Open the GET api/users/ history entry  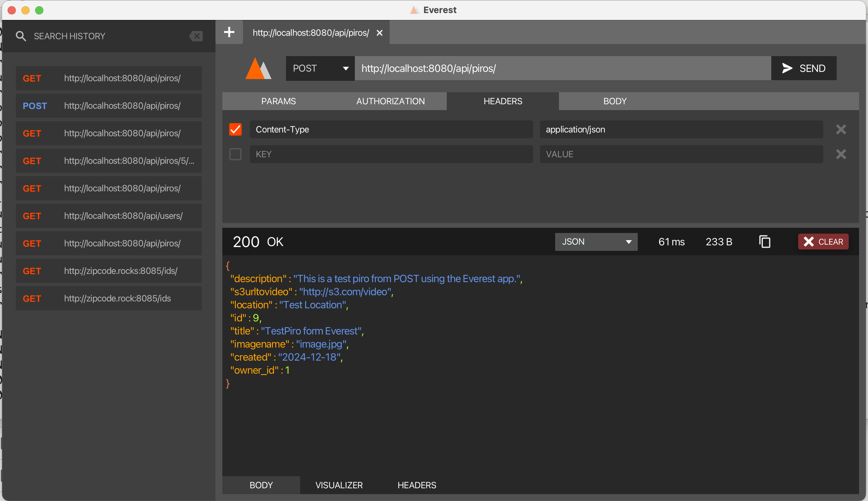109,216
